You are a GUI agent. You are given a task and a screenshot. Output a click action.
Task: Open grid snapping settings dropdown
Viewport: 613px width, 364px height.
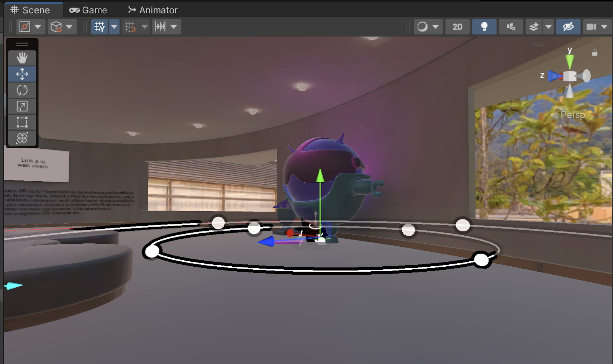click(x=145, y=27)
